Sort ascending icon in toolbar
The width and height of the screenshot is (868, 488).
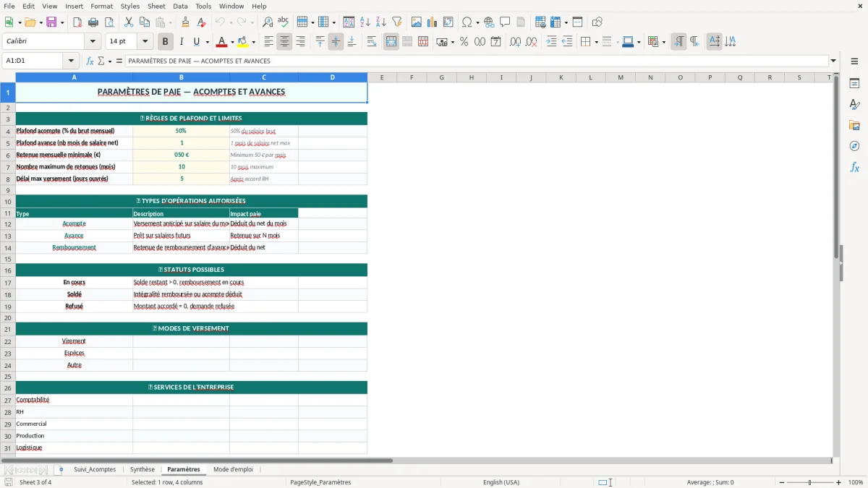[x=365, y=22]
